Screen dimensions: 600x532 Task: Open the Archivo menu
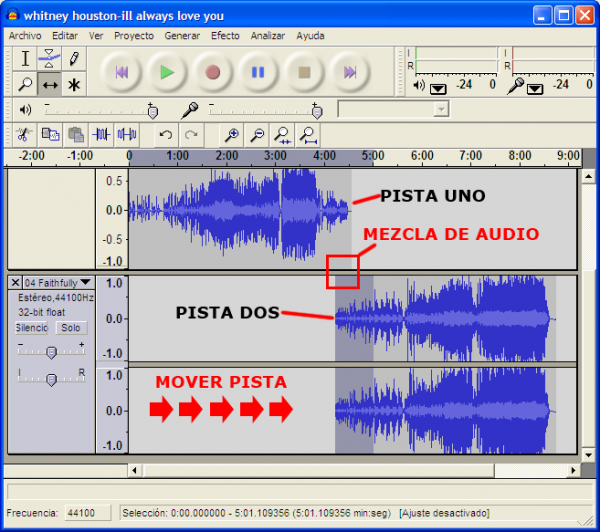(25, 36)
